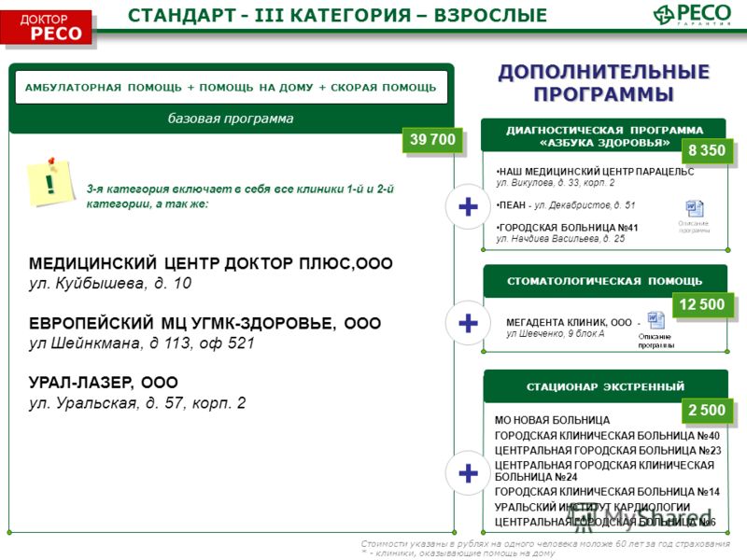Select ПЕАН - ул. Декабристов, д. 51

pyautogui.click(x=566, y=205)
